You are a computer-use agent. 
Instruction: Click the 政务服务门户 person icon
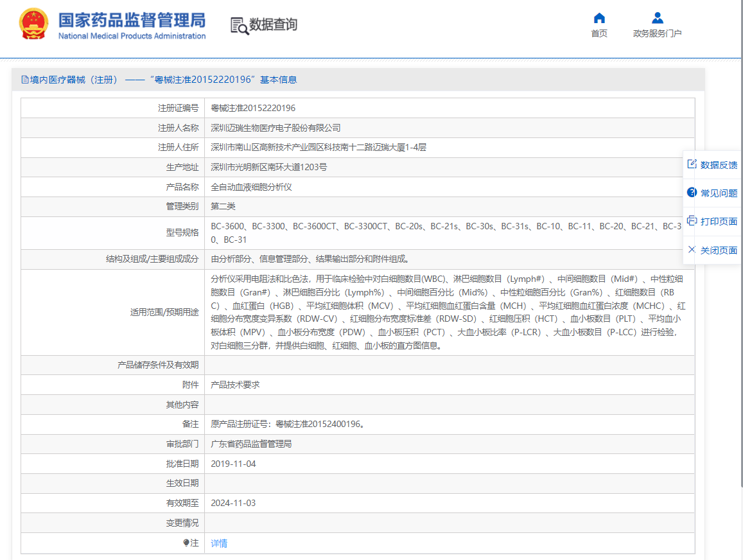(657, 18)
